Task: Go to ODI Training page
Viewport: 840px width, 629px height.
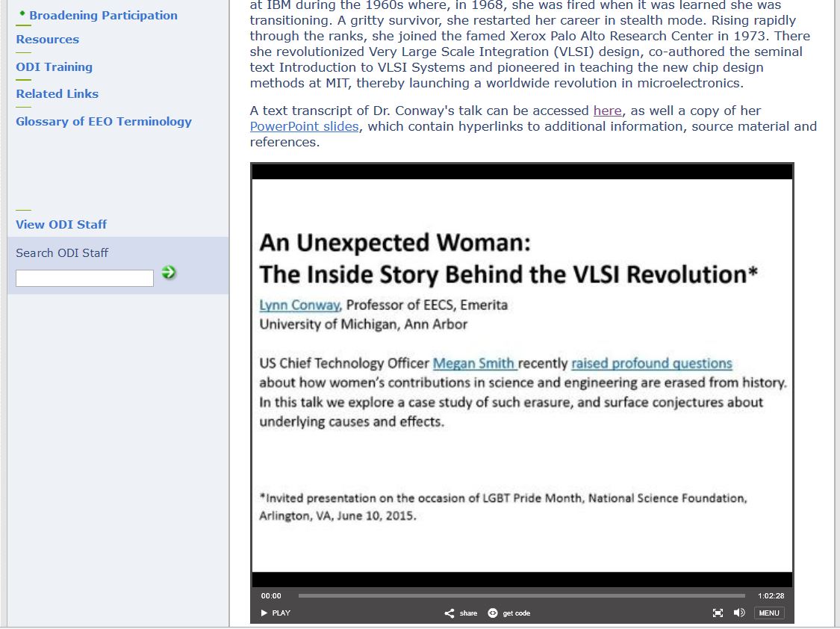Action: 54,66
